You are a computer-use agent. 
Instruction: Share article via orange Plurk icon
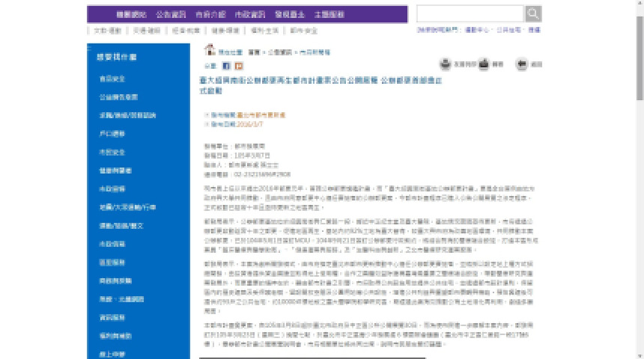click(239, 66)
